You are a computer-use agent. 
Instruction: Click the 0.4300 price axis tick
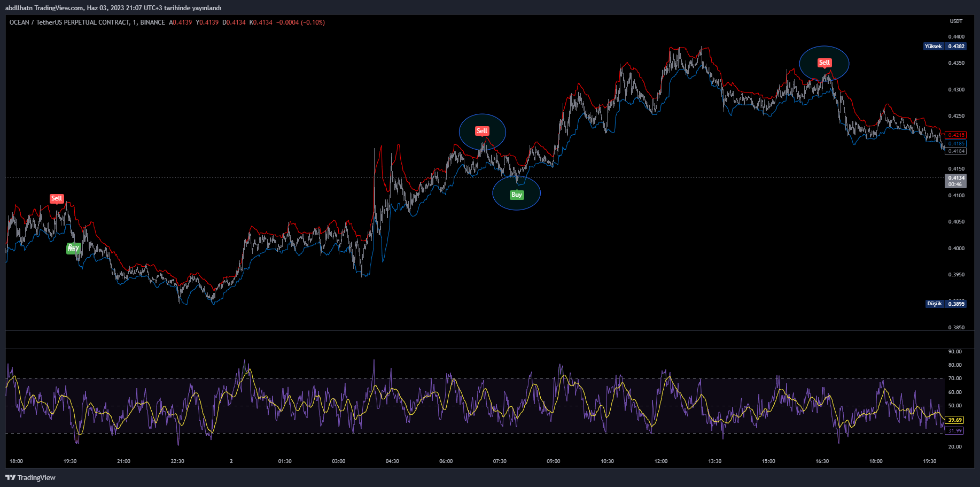956,90
